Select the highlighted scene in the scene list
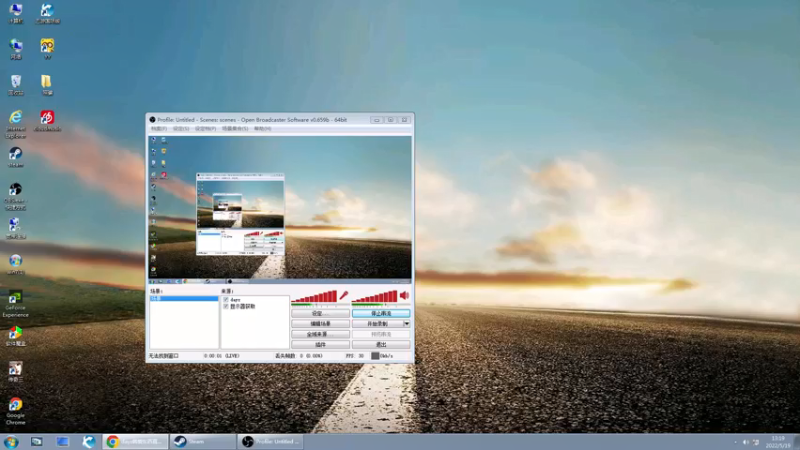This screenshot has width=800, height=450. 184,298
